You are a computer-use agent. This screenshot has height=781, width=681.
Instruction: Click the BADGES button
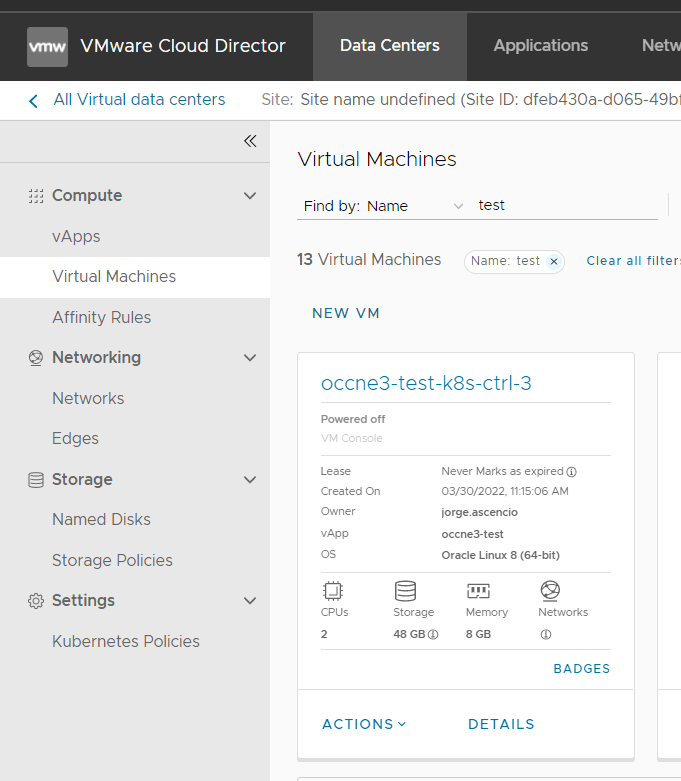pos(582,668)
